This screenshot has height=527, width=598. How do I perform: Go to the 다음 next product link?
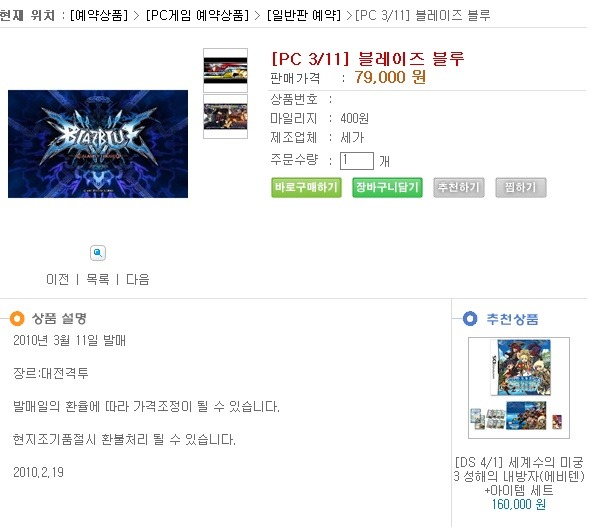[x=138, y=279]
